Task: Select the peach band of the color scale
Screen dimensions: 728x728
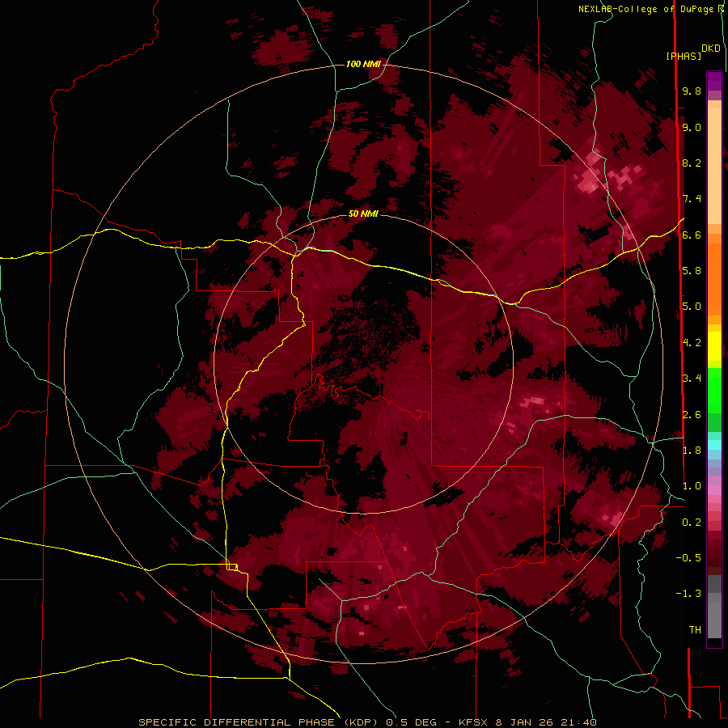Action: (x=714, y=166)
